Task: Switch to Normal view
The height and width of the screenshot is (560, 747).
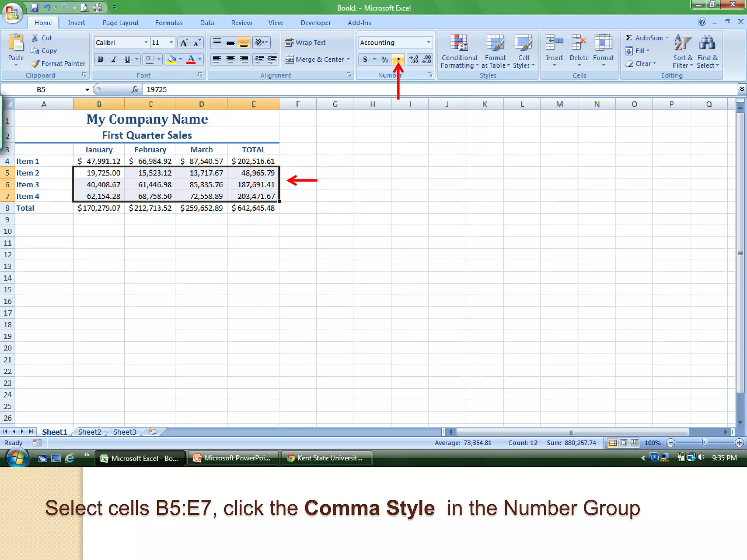Action: (x=613, y=443)
